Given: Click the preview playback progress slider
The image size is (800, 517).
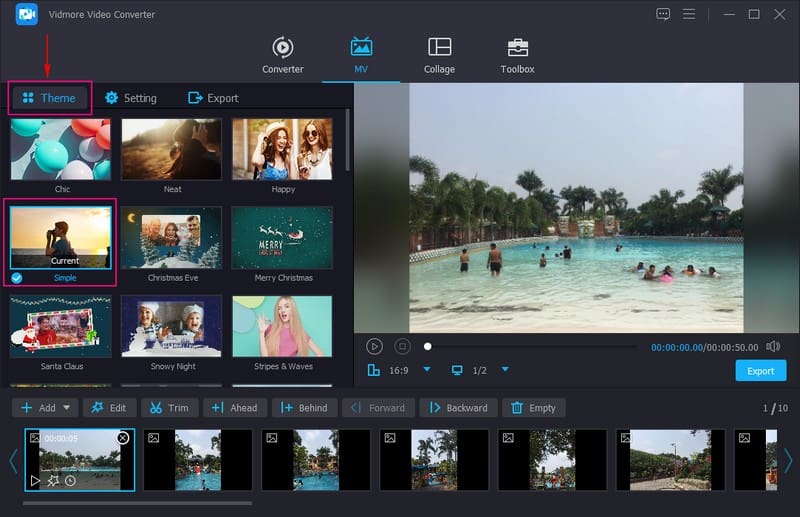Looking at the screenshot, I should pos(530,346).
